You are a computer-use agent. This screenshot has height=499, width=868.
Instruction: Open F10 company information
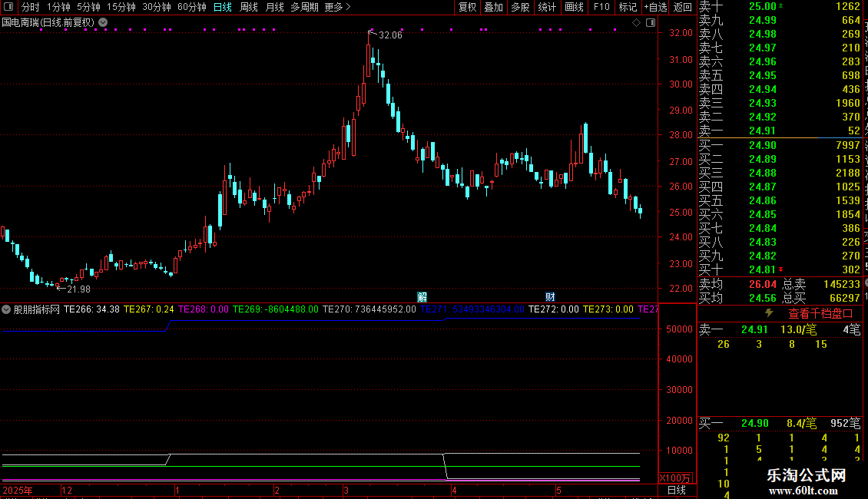(601, 7)
